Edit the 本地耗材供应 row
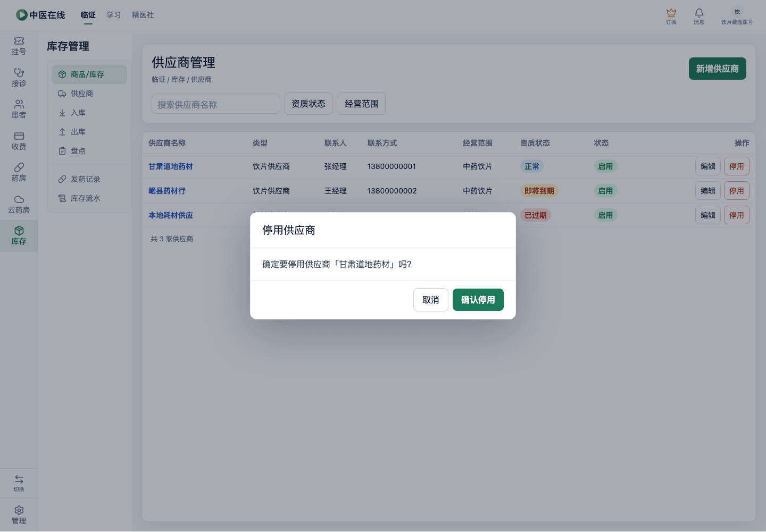The width and height of the screenshot is (766, 532). click(x=708, y=215)
